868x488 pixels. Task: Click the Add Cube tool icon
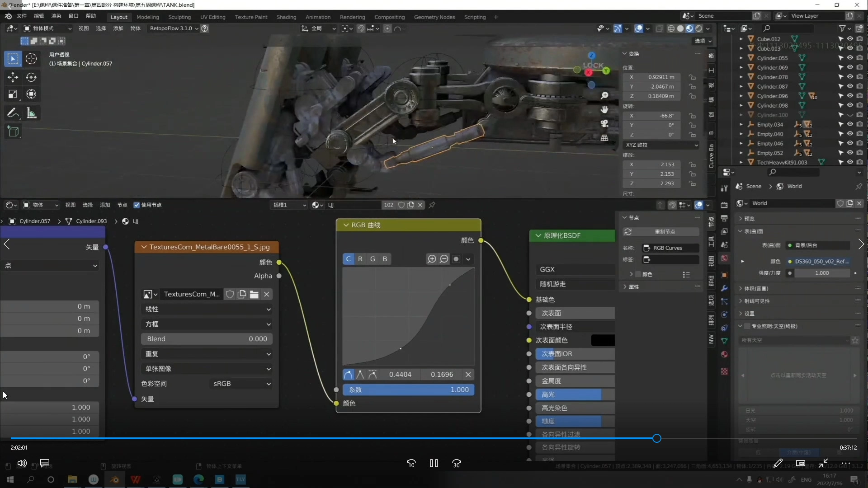13,131
